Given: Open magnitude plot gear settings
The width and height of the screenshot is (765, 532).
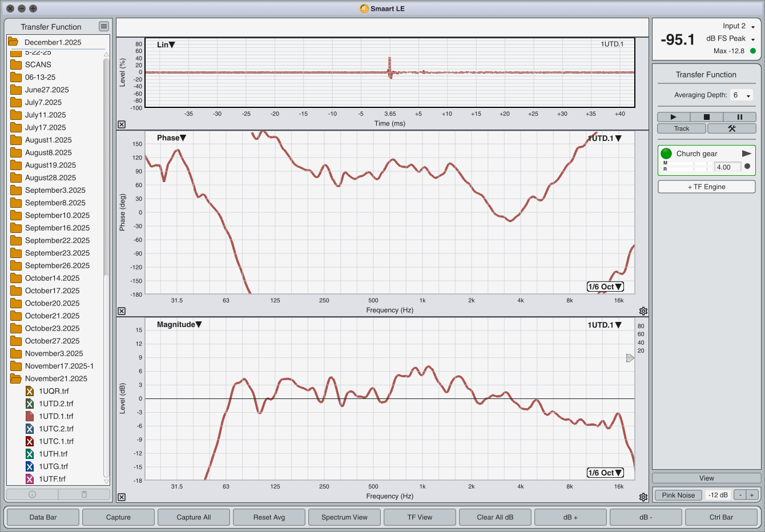Looking at the screenshot, I should [x=643, y=497].
